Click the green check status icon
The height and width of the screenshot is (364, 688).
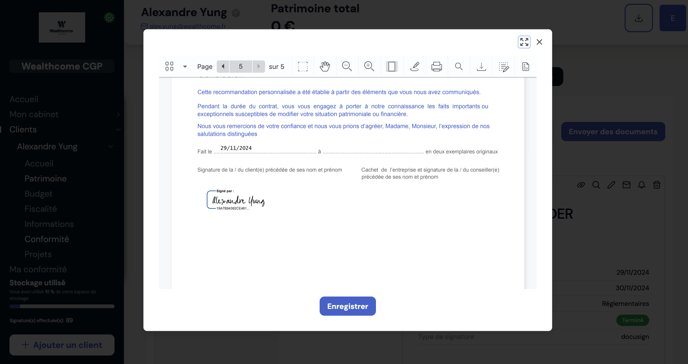click(109, 18)
